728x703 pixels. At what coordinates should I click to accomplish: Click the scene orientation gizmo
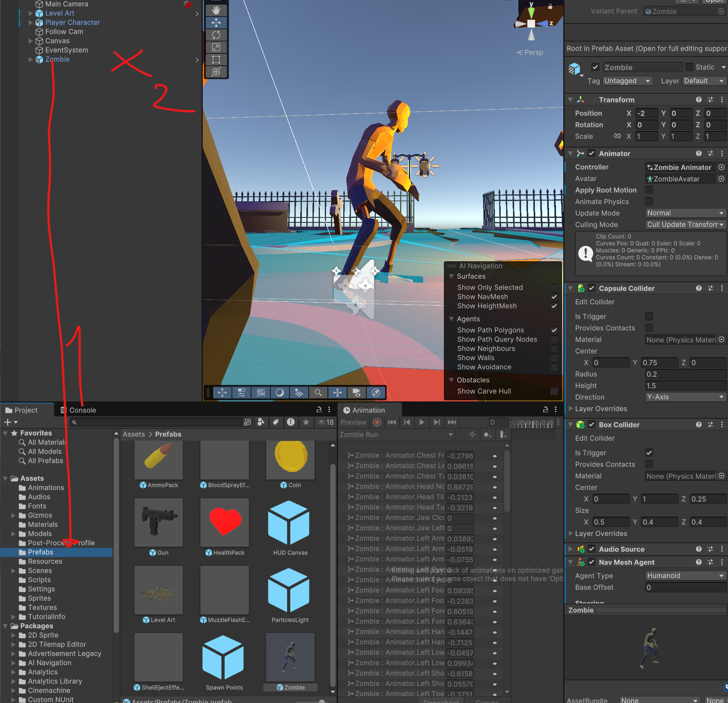531,23
